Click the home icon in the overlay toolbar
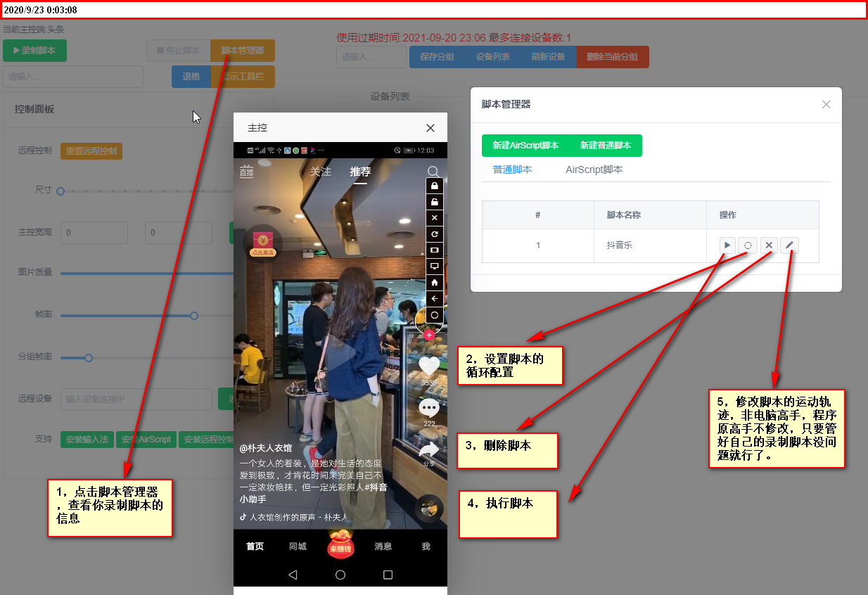The height and width of the screenshot is (595, 868). click(435, 283)
